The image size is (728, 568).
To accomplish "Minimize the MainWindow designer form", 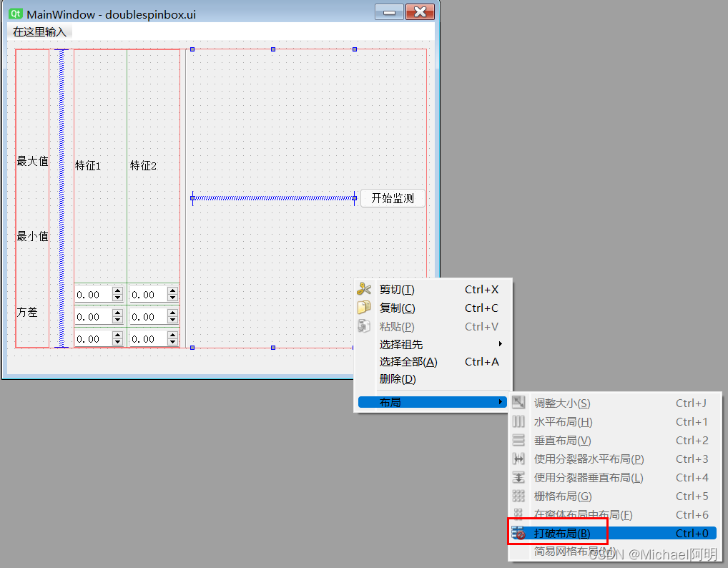I will click(389, 12).
